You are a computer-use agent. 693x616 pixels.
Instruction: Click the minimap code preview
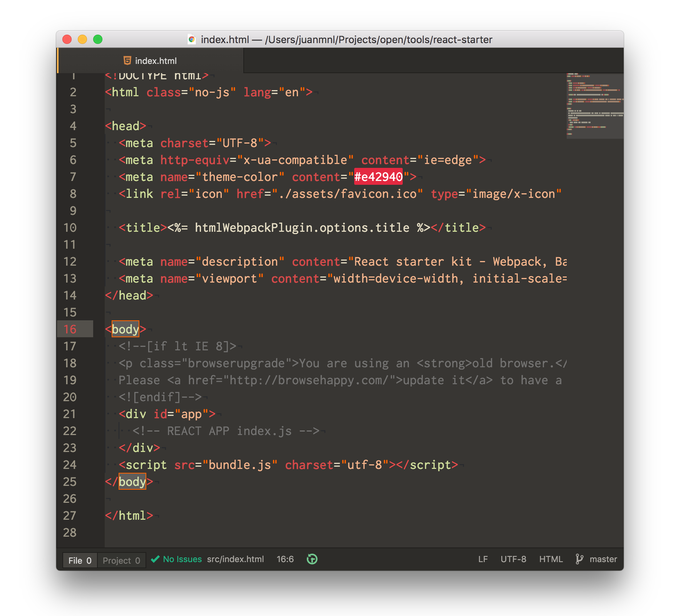(x=595, y=105)
